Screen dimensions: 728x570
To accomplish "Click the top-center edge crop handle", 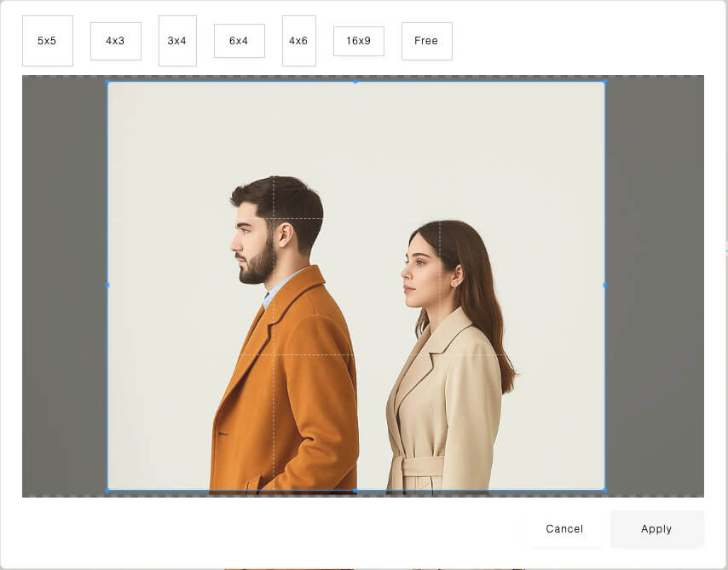I will pos(355,82).
